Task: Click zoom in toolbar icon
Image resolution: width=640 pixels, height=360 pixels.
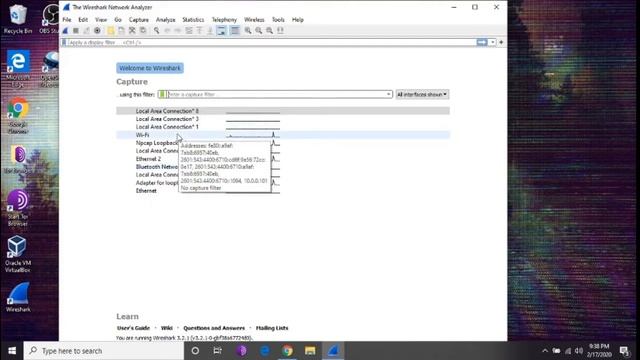Action: (248, 31)
